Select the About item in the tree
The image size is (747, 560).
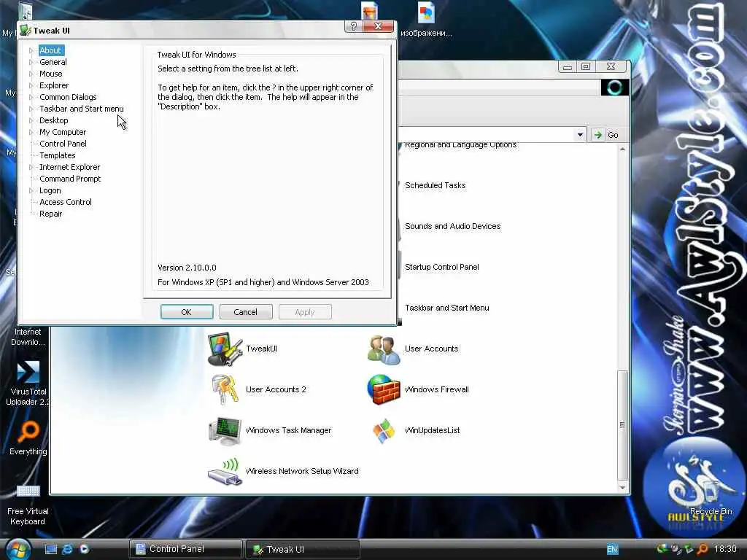(50, 50)
